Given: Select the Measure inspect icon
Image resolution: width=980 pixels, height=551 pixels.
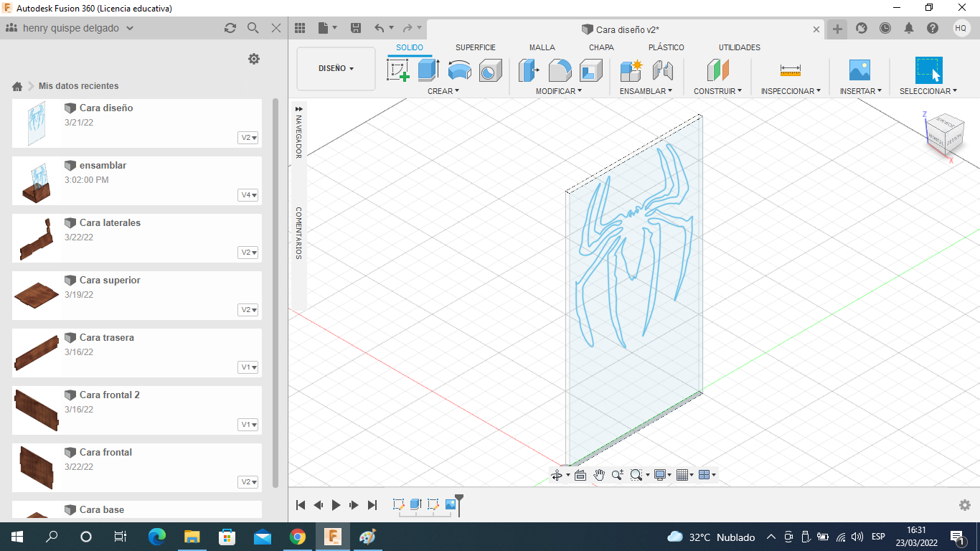Looking at the screenshot, I should [791, 70].
